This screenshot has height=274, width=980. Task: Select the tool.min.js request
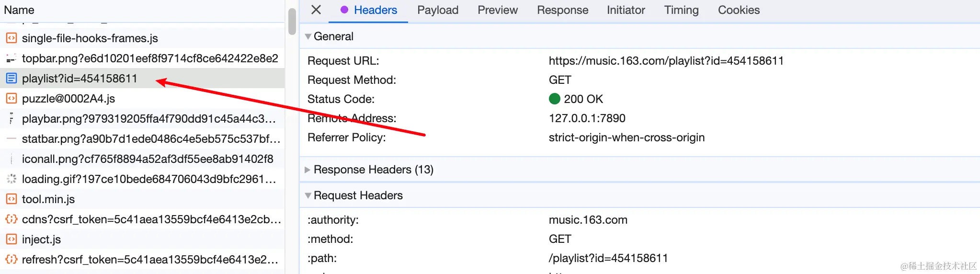(143, 199)
